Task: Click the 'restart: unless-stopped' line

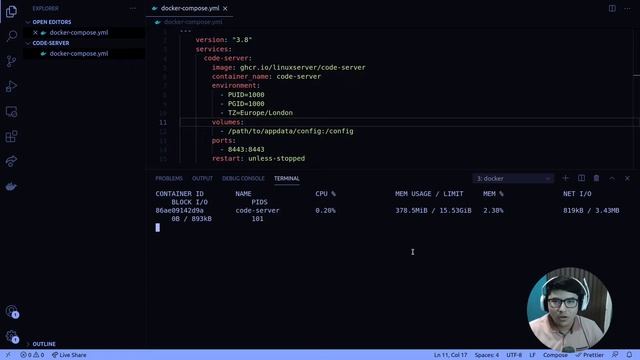Action: coord(258,158)
